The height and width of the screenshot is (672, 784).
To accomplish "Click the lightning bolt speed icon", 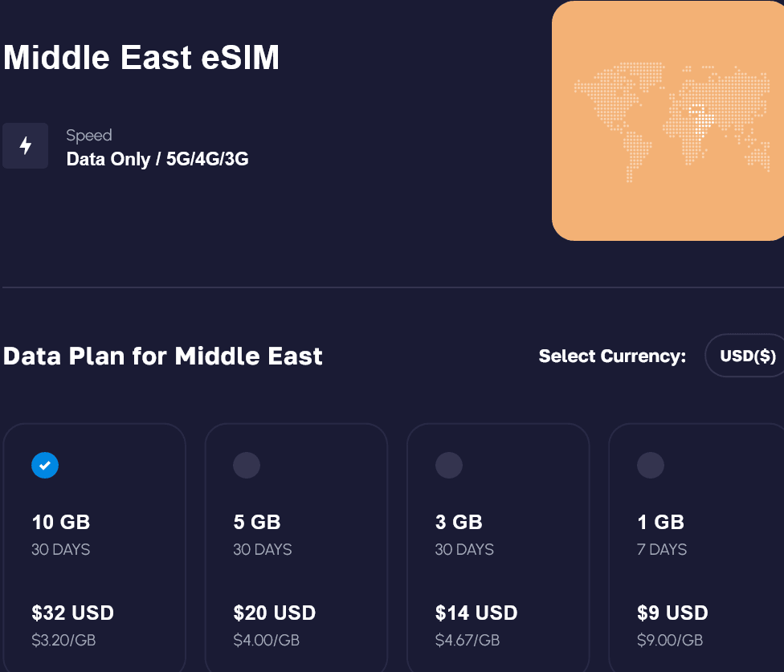I will point(26,146).
